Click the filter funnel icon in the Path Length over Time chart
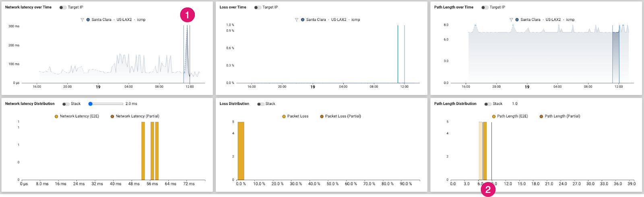The image size is (644, 197). [x=511, y=20]
